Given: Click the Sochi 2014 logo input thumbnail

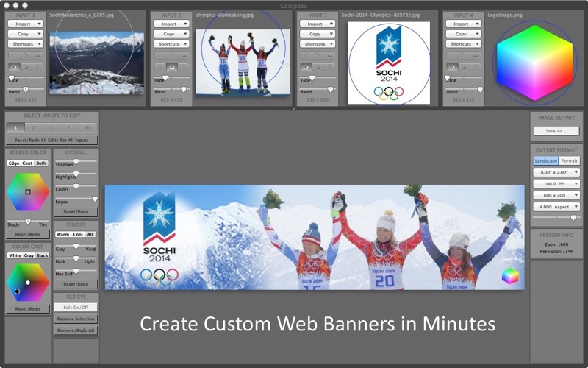Looking at the screenshot, I should tap(389, 63).
